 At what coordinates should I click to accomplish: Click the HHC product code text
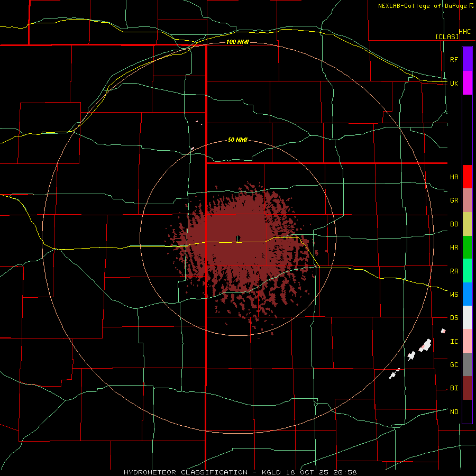point(465,32)
